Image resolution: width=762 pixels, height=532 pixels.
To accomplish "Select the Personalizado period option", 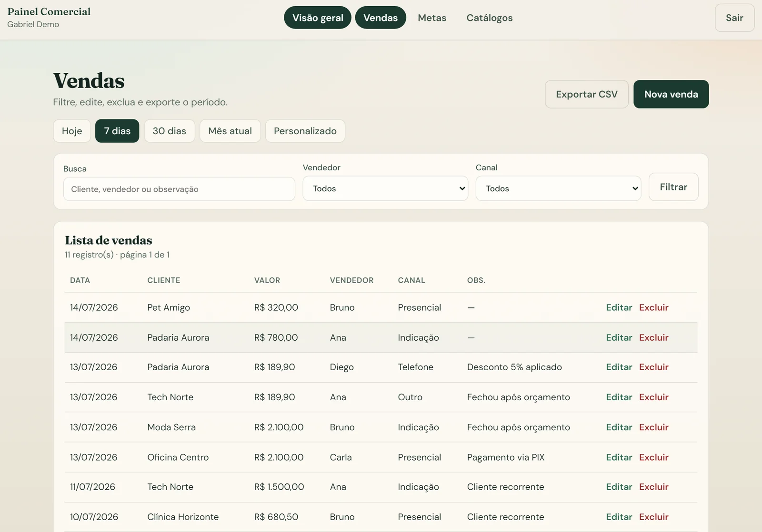I will pyautogui.click(x=305, y=131).
